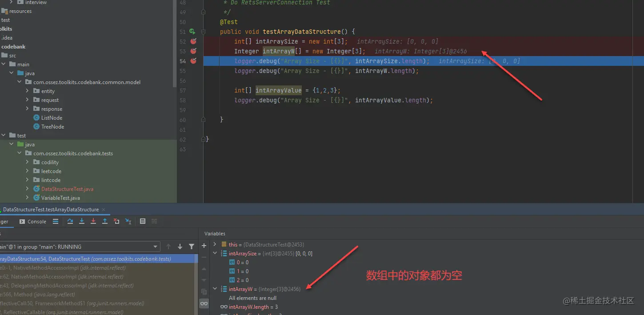Click the project tree vertical scrollbar
Screen dimensions: 644x315
[175, 44]
